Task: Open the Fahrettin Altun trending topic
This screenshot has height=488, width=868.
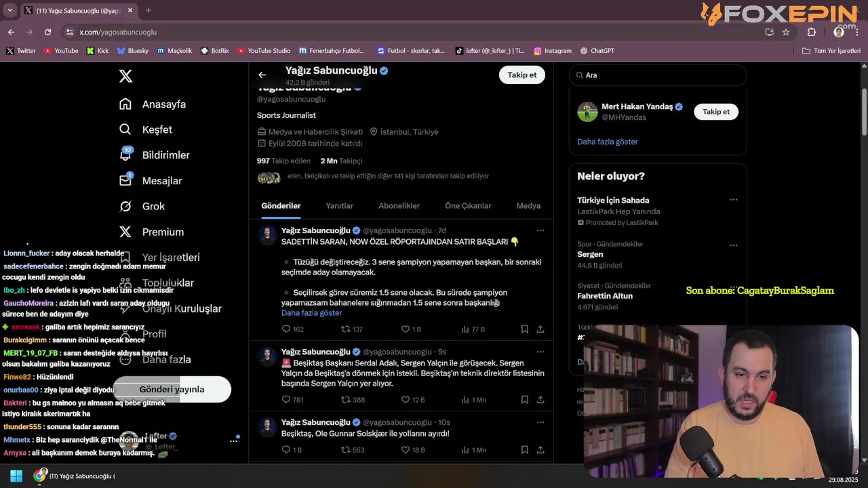Action: (x=605, y=296)
